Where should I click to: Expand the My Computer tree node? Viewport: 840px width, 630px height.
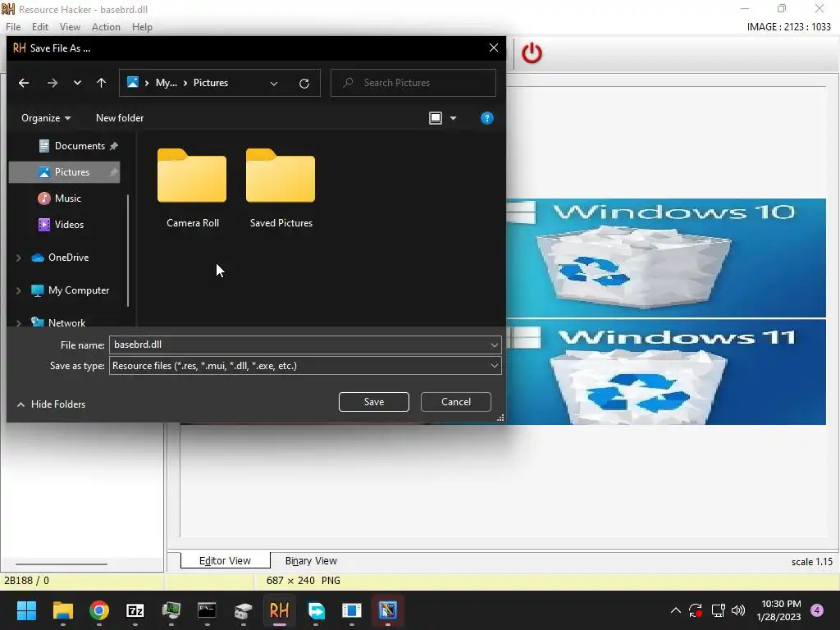[19, 290]
